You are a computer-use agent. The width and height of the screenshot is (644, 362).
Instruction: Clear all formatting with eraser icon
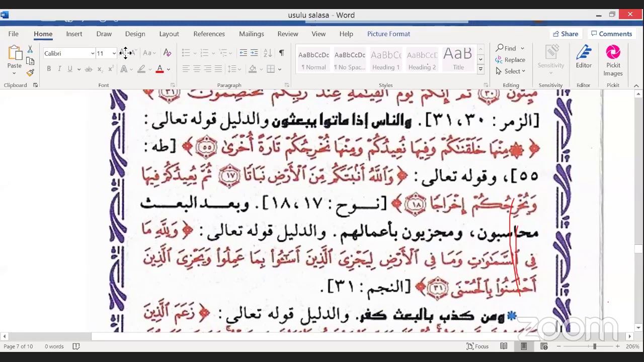click(168, 53)
